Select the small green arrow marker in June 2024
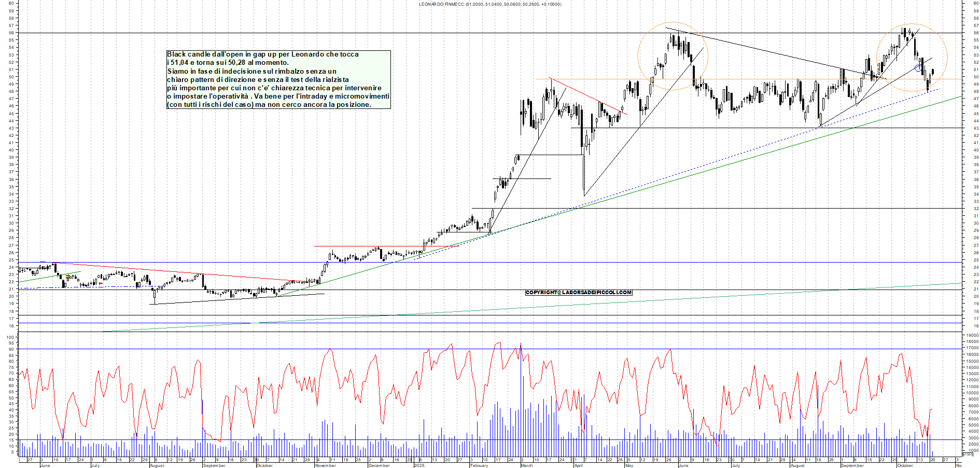 (67, 276)
